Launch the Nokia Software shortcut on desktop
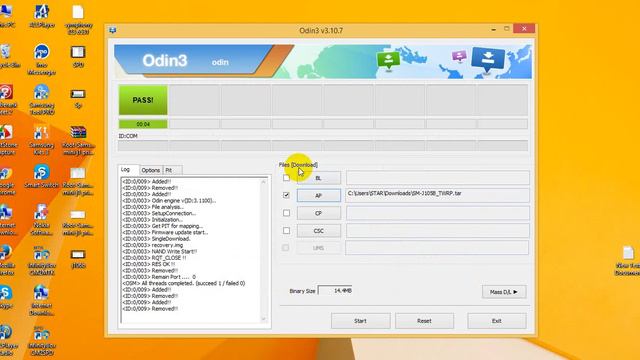Image resolution: width=640 pixels, height=360 pixels. 42,220
